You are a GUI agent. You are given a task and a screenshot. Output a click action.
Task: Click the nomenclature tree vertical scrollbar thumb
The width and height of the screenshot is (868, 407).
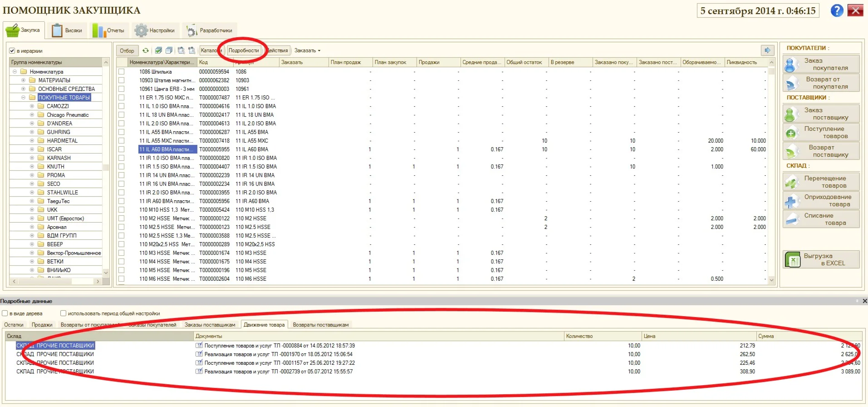click(106, 167)
